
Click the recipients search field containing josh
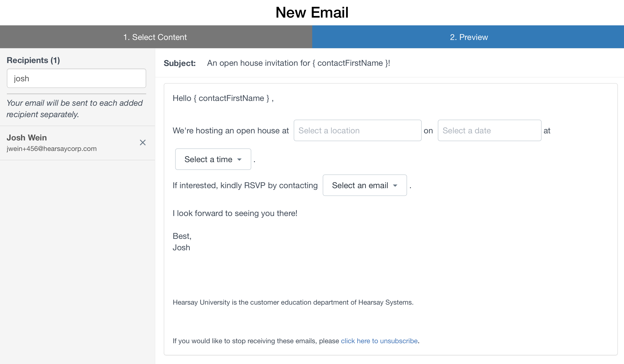tap(77, 79)
